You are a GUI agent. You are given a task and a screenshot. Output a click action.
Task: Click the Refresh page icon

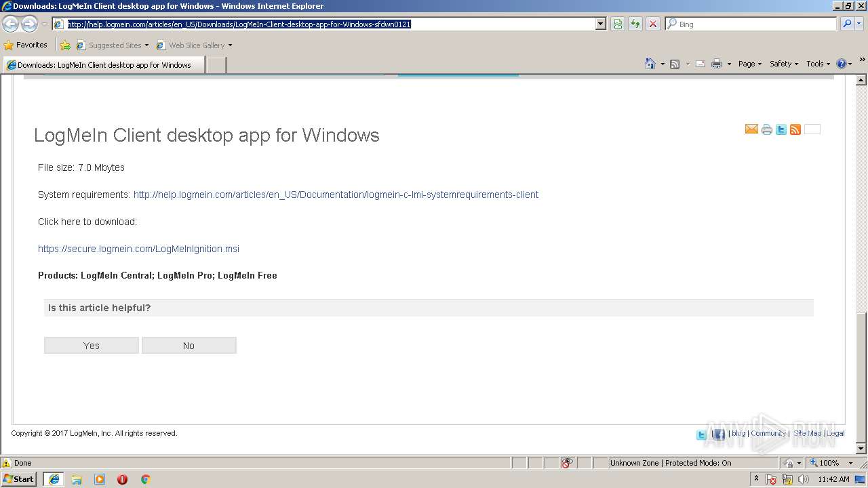(635, 24)
